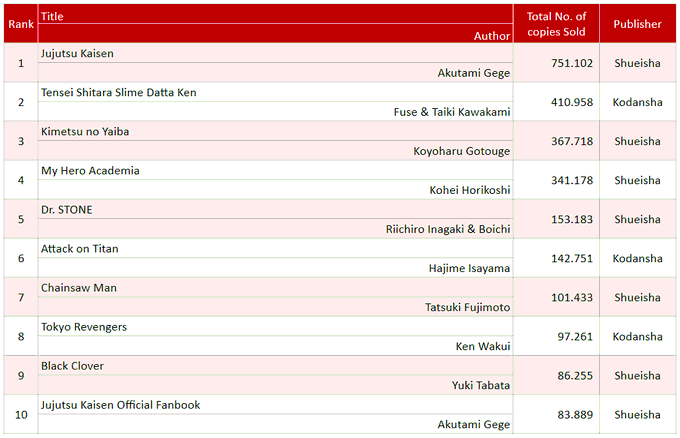Click the Shueisha publisher for Chainsaw Man
This screenshot has width=680, height=438.
tap(638, 297)
